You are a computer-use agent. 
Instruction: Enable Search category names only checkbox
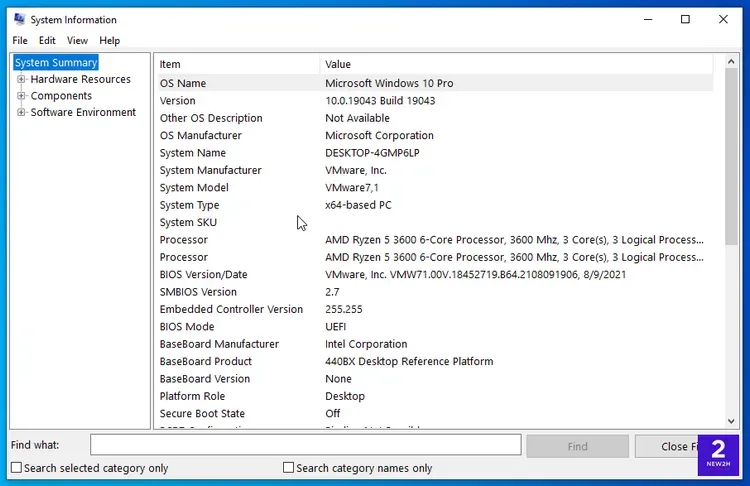(288, 467)
